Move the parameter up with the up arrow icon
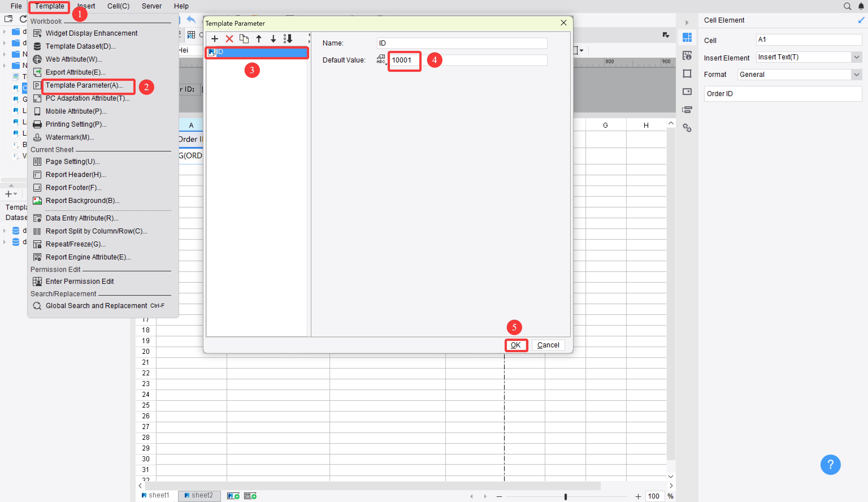 [x=259, y=39]
